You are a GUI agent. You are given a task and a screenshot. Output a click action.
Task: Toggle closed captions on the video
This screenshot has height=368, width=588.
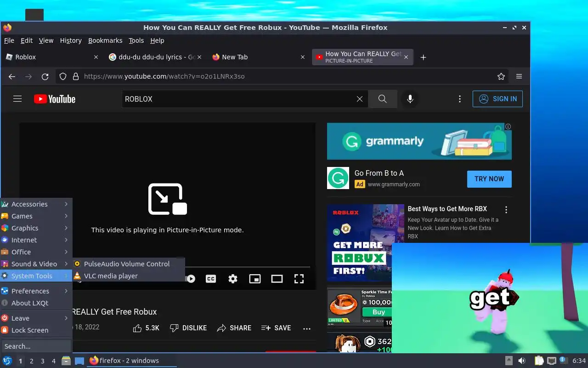[211, 279]
